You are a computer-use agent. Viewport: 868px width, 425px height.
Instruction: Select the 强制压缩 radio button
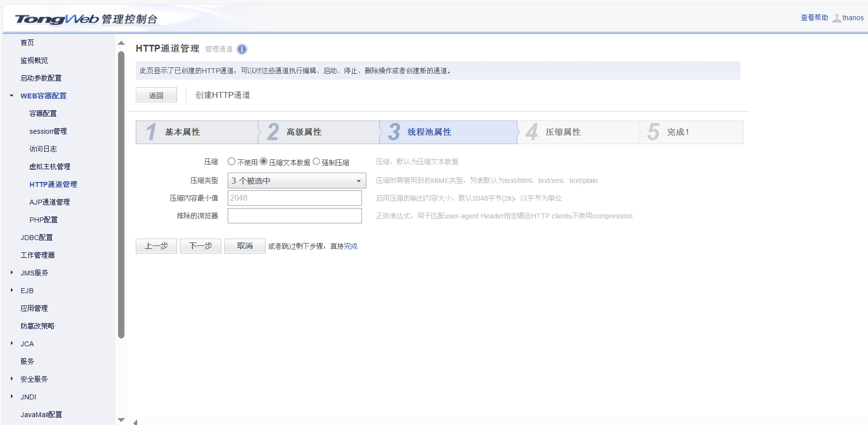coord(316,161)
